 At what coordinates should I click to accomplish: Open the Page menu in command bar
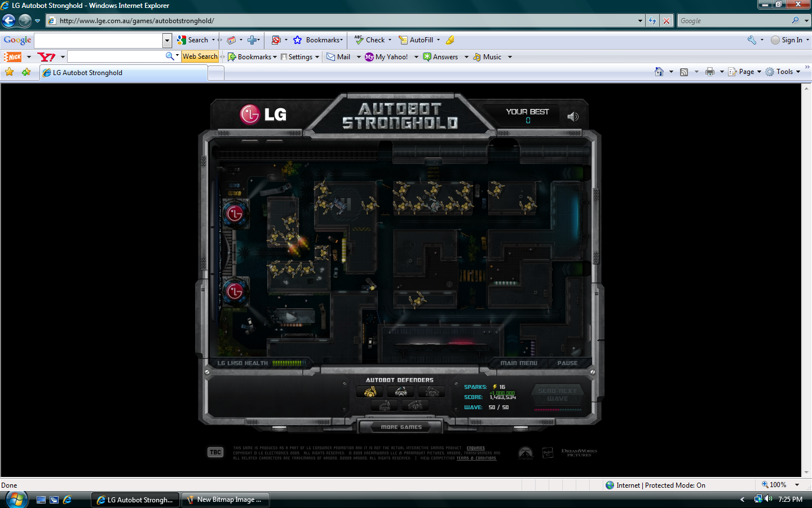pos(745,72)
